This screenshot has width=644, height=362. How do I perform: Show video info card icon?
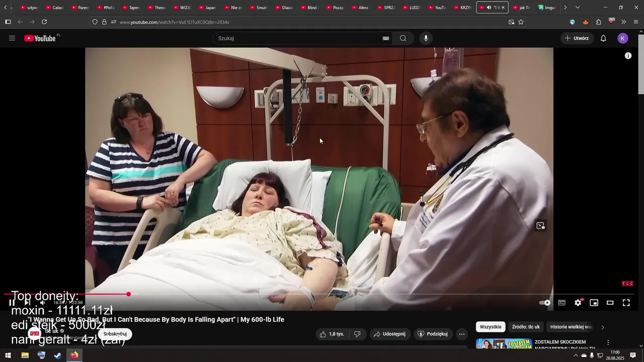[x=628, y=56]
